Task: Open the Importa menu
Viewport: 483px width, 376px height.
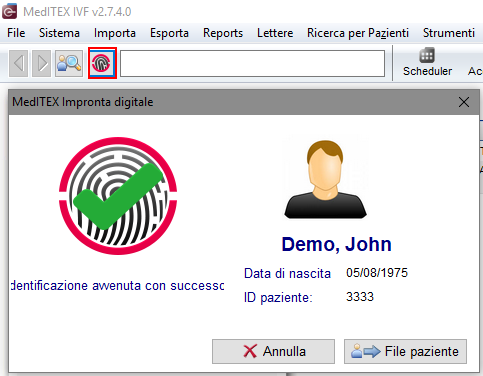Action: 115,33
